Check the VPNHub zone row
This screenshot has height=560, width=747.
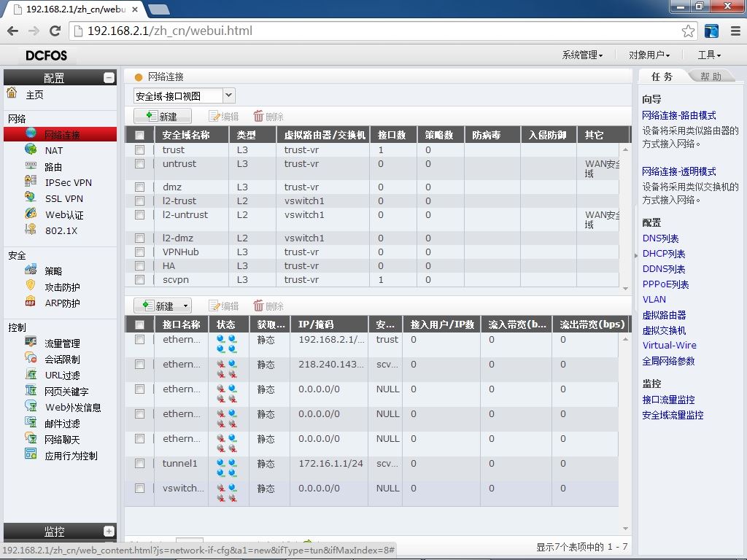coord(139,252)
